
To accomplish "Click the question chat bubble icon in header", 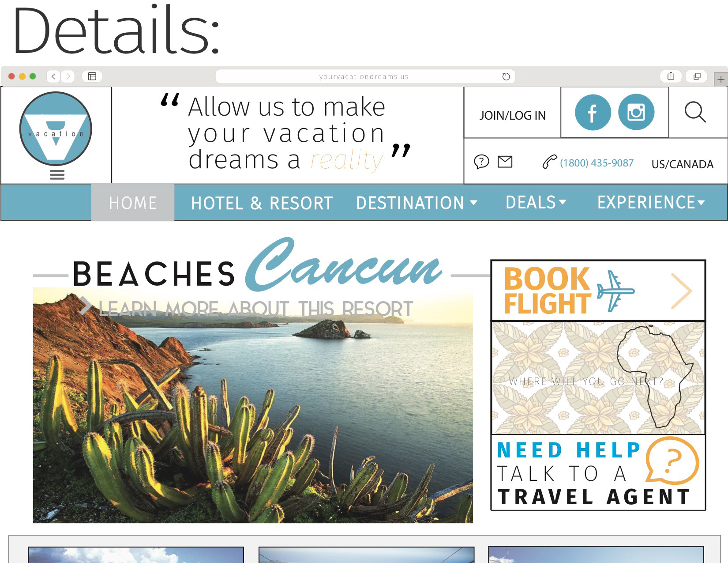I will (x=481, y=162).
